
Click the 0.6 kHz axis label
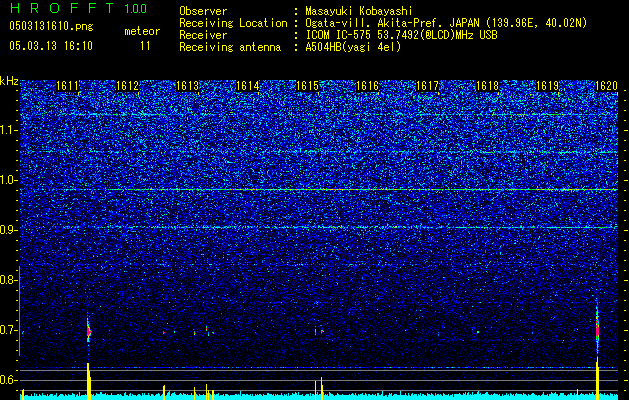tap(7, 380)
